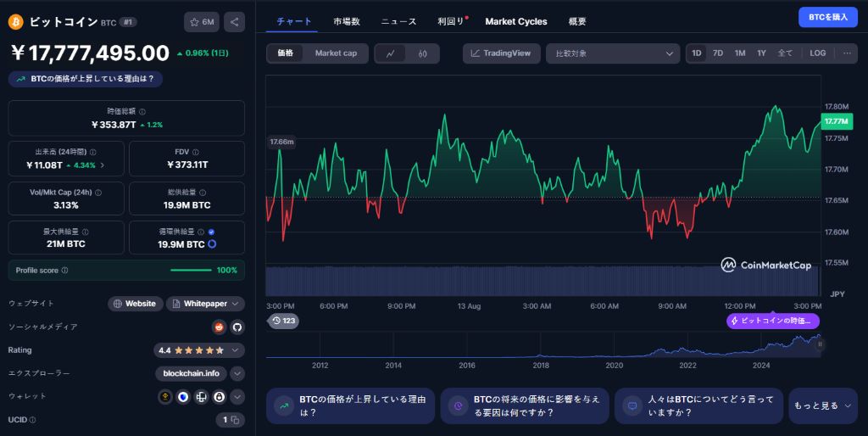
Task: Open the 市場数 tab
Action: coord(347,21)
